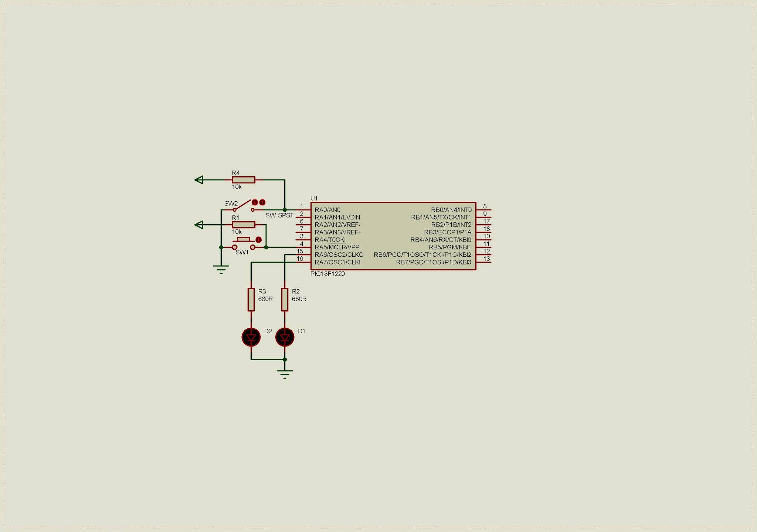Click pin number 8 stub on U1
The image size is (757, 532).
[x=484, y=210]
